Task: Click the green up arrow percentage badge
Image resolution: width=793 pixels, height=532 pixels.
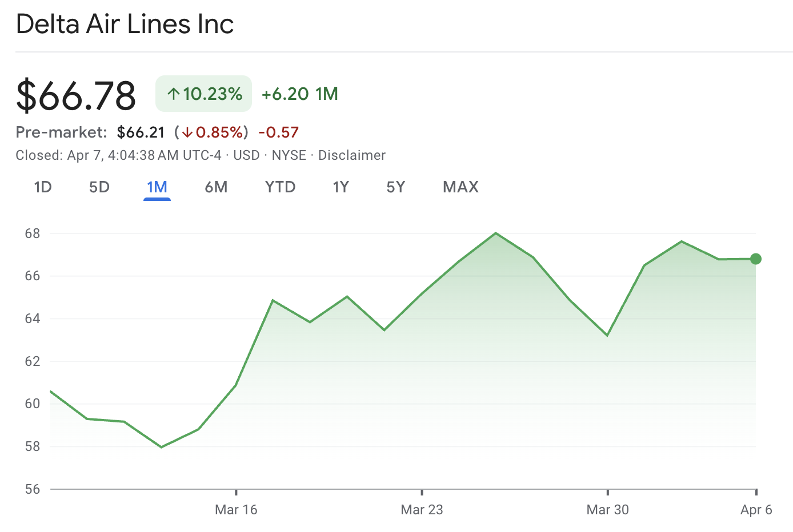Action: pyautogui.click(x=204, y=94)
